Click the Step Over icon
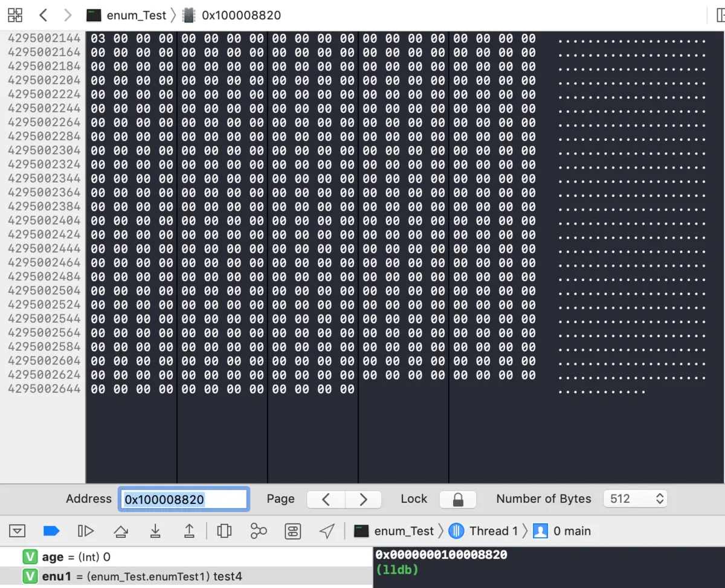The width and height of the screenshot is (725, 588). 121,531
